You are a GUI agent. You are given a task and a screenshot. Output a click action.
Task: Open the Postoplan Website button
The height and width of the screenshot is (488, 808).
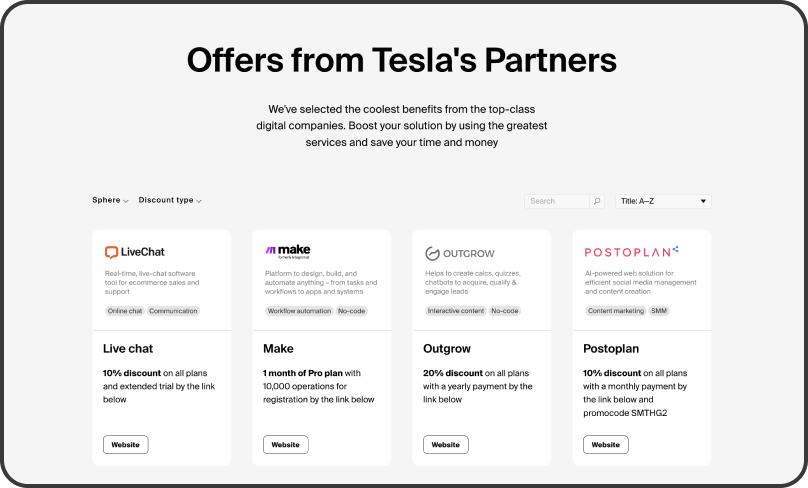tap(605, 444)
